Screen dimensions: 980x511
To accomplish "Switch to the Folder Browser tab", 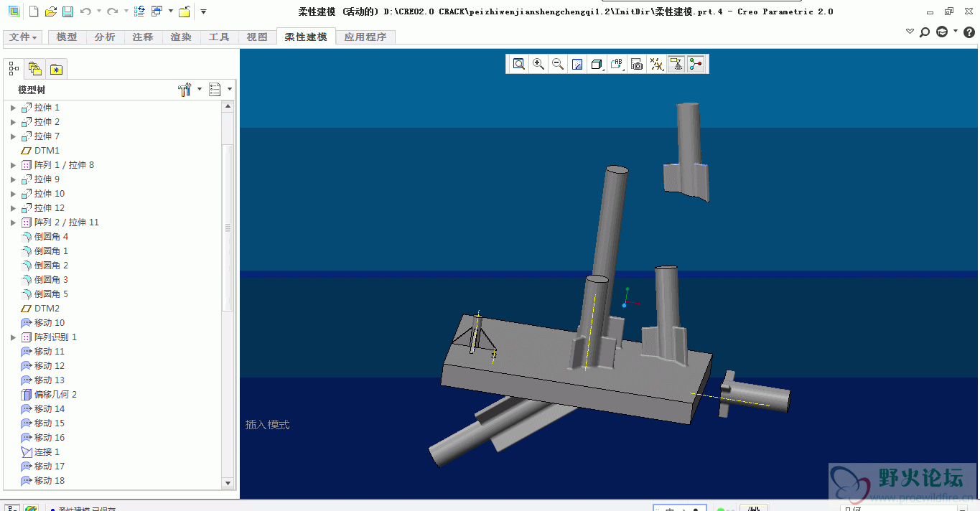I will tap(34, 69).
